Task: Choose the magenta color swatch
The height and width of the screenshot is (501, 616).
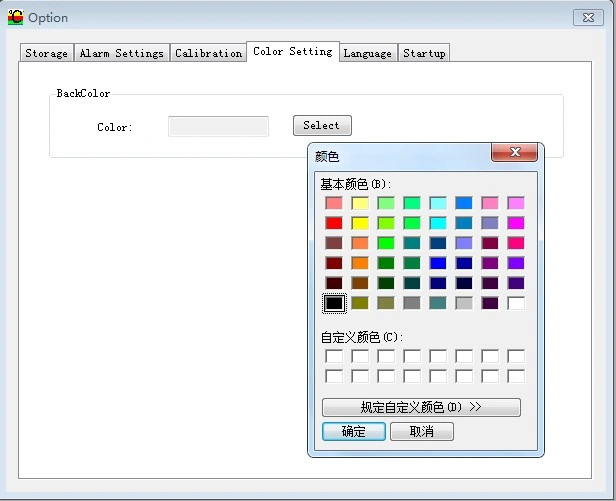Action: pyautogui.click(x=516, y=223)
